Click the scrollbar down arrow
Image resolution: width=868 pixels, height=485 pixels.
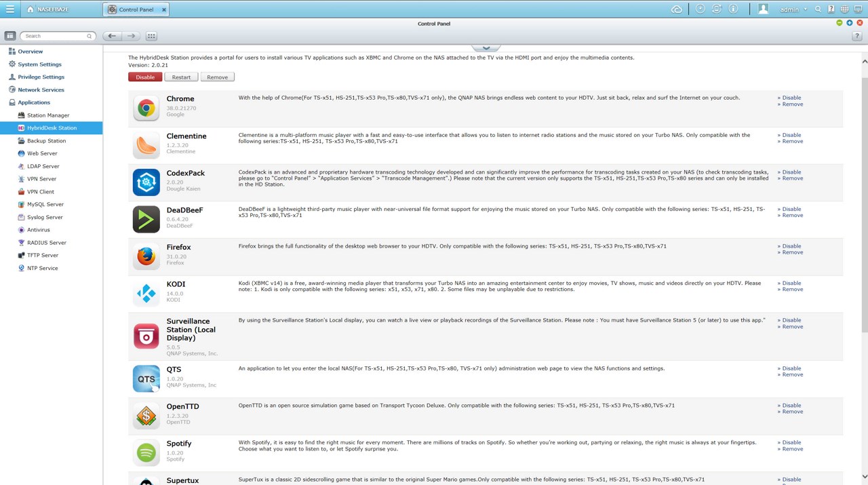coord(864,478)
